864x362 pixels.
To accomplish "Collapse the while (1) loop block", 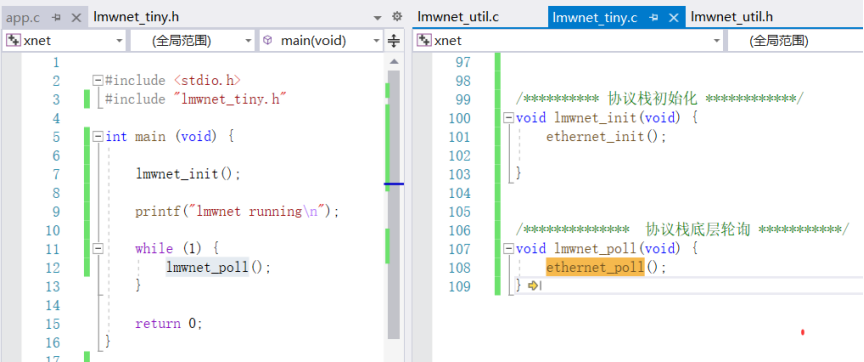I will click(98, 248).
